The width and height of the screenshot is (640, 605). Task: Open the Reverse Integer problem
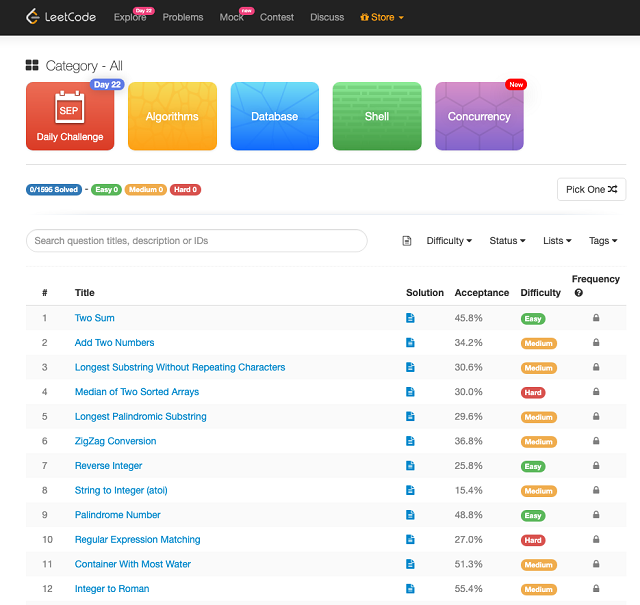click(x=108, y=466)
